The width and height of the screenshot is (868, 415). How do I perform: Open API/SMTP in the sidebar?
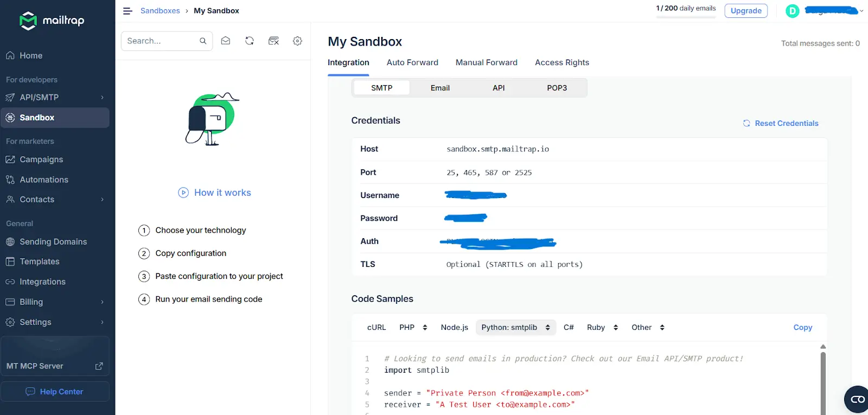(55, 97)
